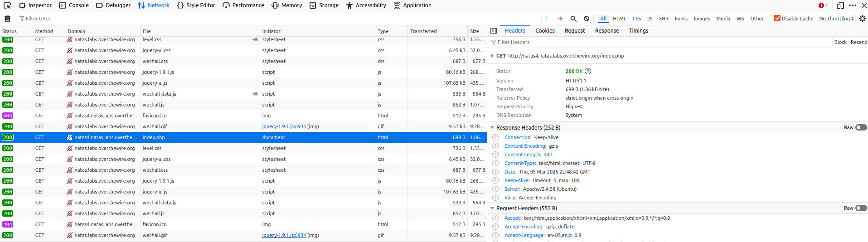Click help icon for Keep-Alive header
This screenshot has width=868, height=242.
(x=495, y=180)
